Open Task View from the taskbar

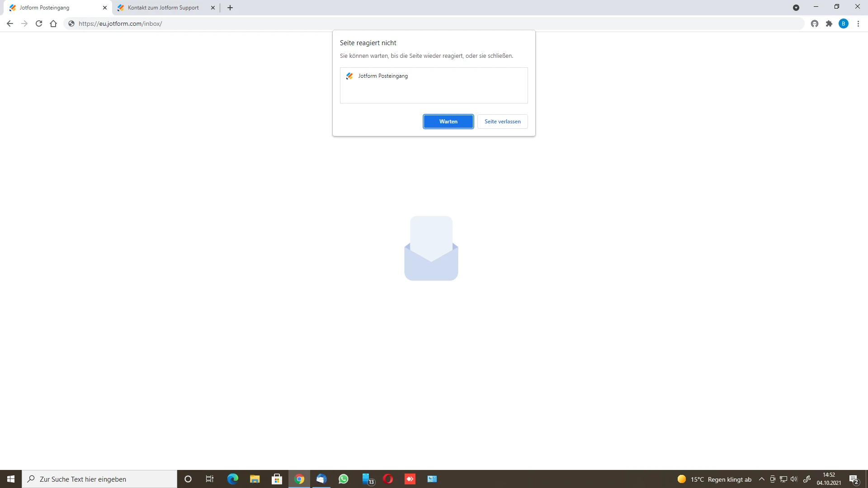tap(210, 479)
